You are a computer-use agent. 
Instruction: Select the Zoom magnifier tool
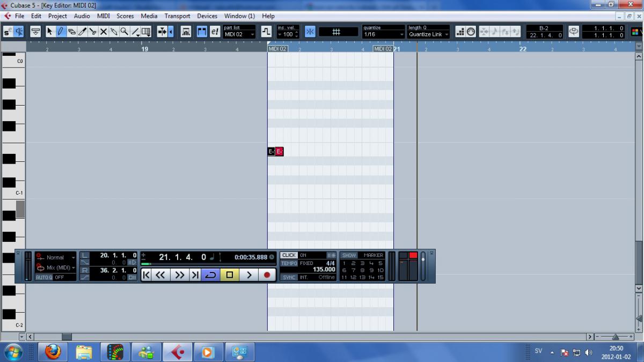125,32
